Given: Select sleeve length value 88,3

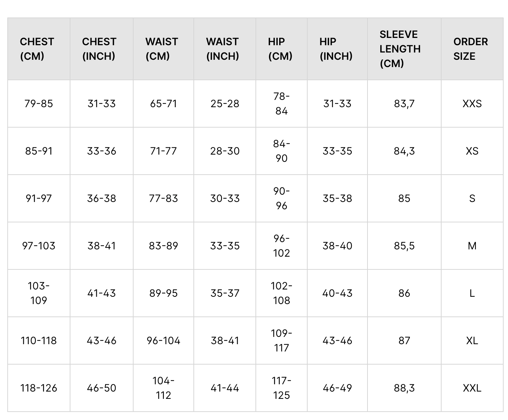Looking at the screenshot, I should (404, 388).
